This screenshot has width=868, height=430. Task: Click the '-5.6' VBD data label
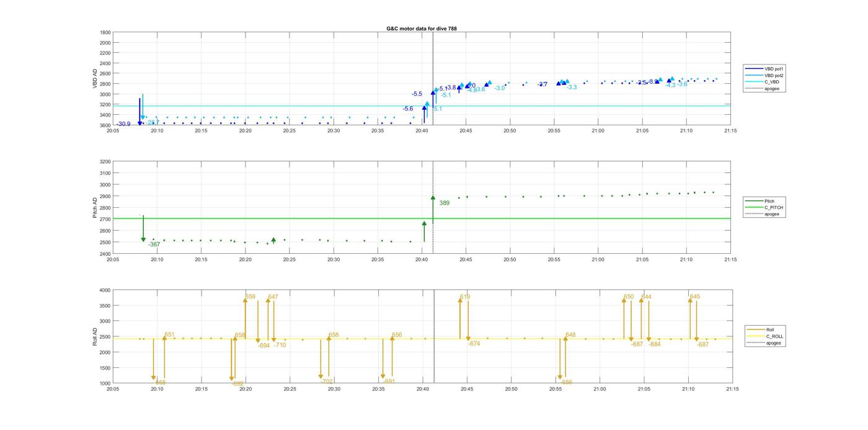(408, 109)
